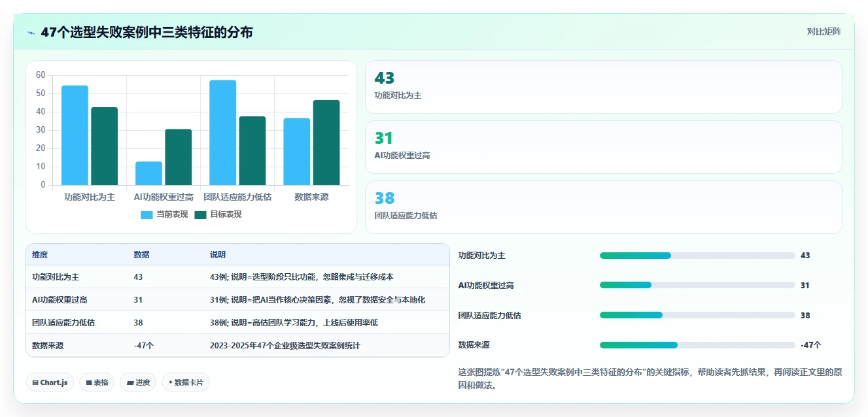The image size is (868, 417).
Task: Click the 60 value on chart y-axis
Action: [41, 75]
